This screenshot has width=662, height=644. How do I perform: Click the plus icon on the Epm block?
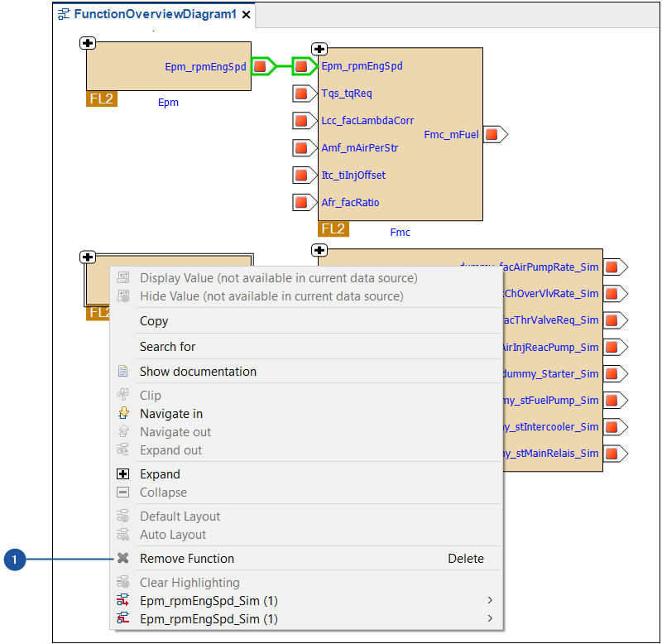88,43
